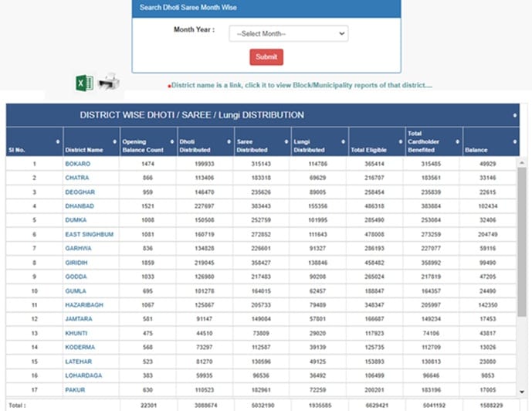The height and width of the screenshot is (411, 532).
Task: Open BOKARO district report link
Action: [78, 164]
